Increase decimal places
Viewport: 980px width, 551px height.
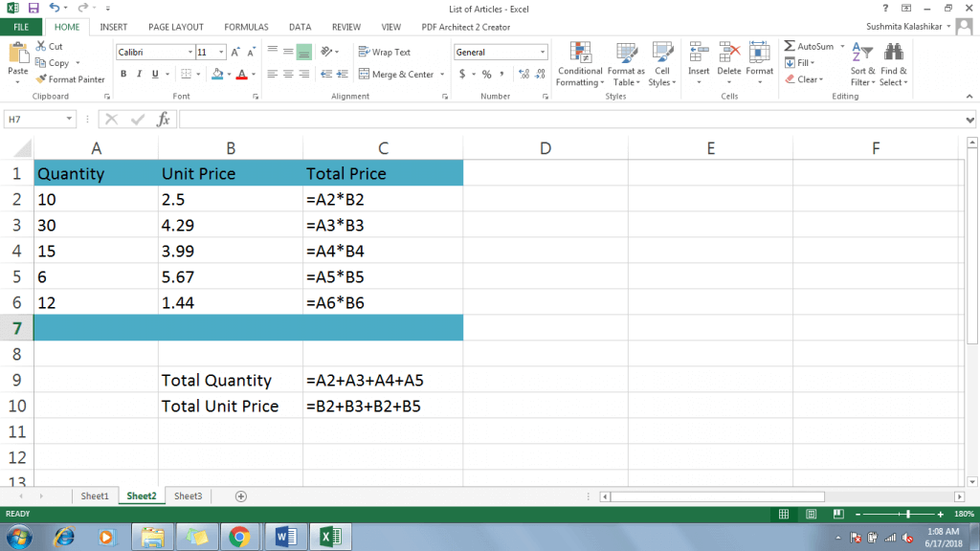point(523,75)
